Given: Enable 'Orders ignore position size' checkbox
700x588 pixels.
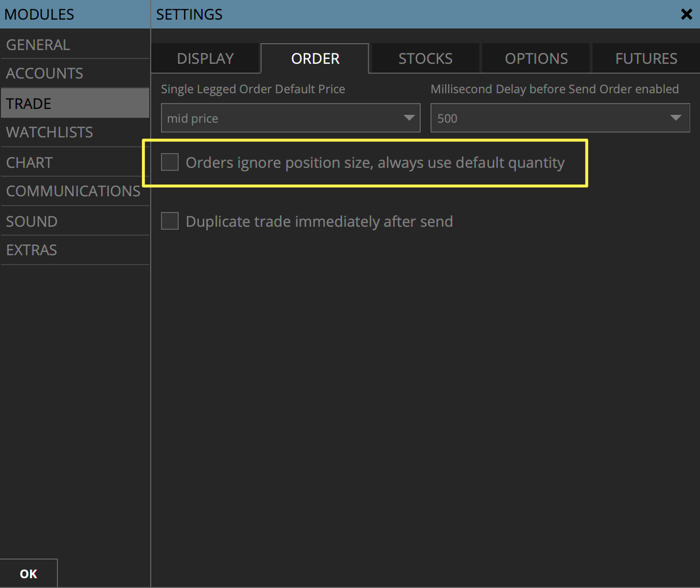Looking at the screenshot, I should [x=169, y=162].
